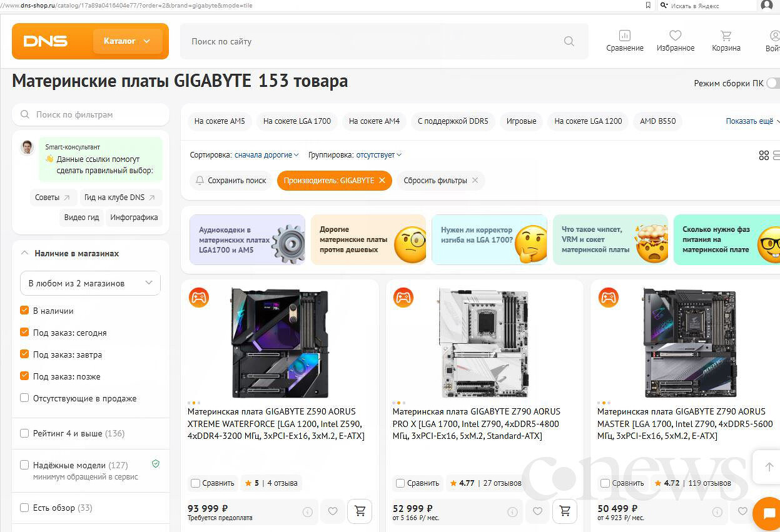Click the Smart-консультант avatar
Screen dimensions: 780x532
click(x=27, y=148)
